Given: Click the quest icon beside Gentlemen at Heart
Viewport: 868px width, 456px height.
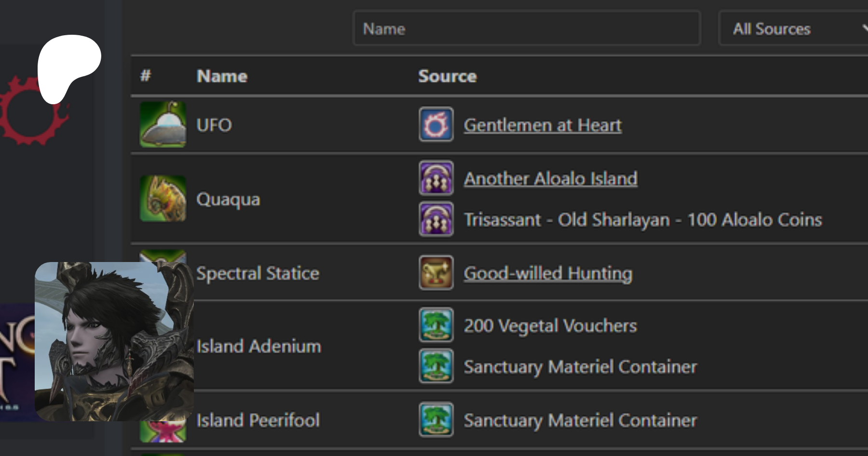Looking at the screenshot, I should (x=436, y=124).
